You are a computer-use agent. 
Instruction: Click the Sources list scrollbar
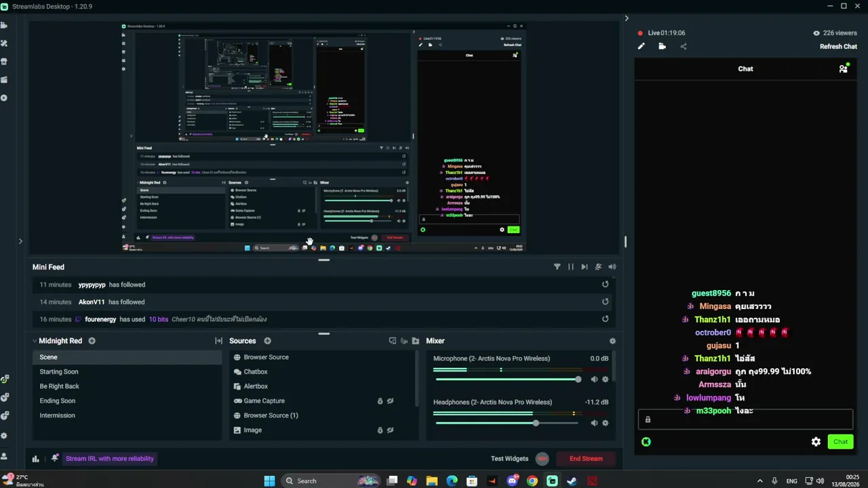coord(417,380)
